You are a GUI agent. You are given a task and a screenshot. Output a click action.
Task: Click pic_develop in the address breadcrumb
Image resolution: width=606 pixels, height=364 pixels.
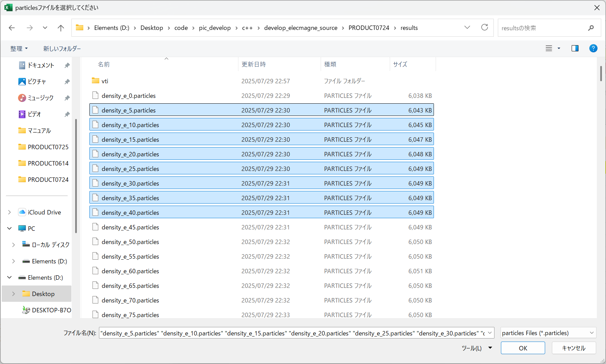(215, 28)
